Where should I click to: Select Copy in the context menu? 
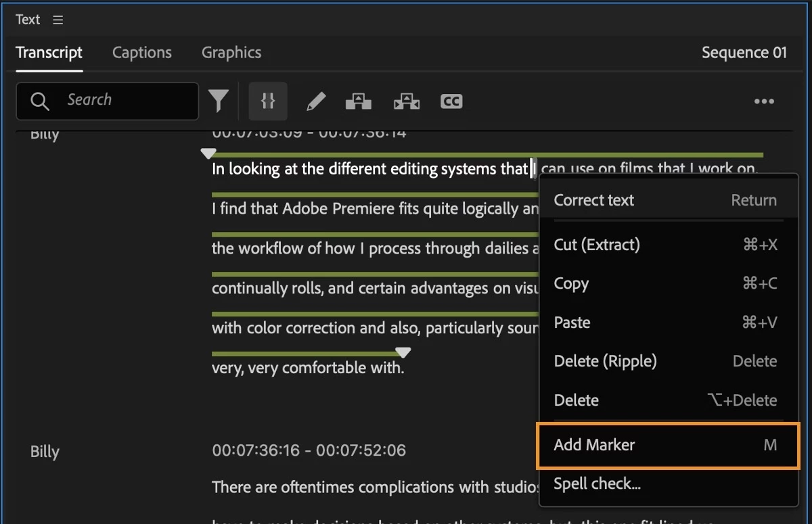[x=669, y=283]
